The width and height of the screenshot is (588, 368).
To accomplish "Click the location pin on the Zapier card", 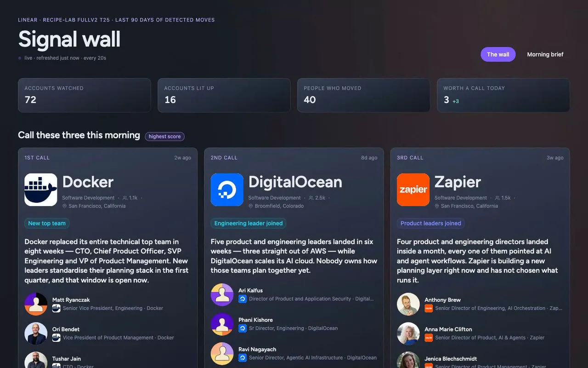I will tap(437, 206).
